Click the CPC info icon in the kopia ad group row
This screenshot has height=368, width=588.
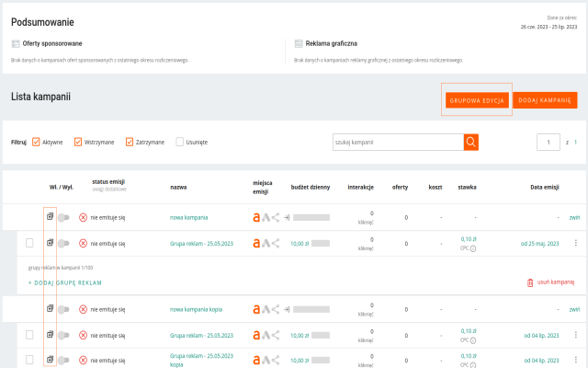pyautogui.click(x=473, y=365)
